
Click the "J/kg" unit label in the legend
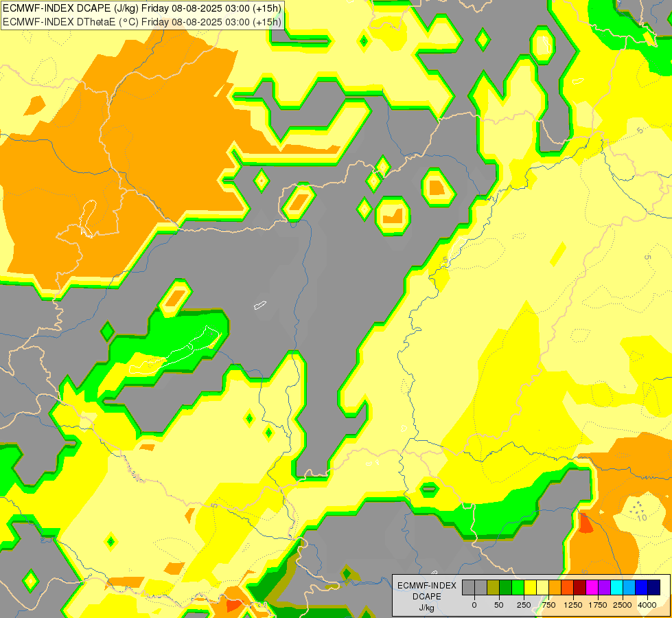(426, 608)
